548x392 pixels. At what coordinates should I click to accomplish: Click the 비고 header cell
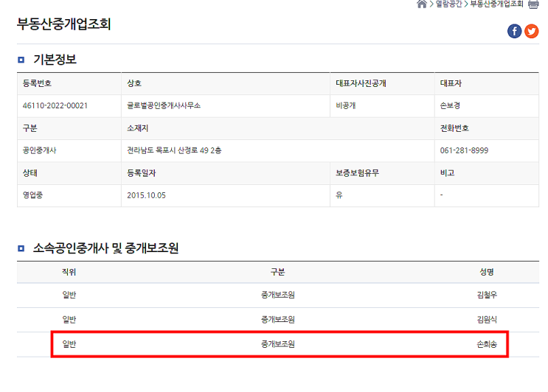tap(487, 172)
